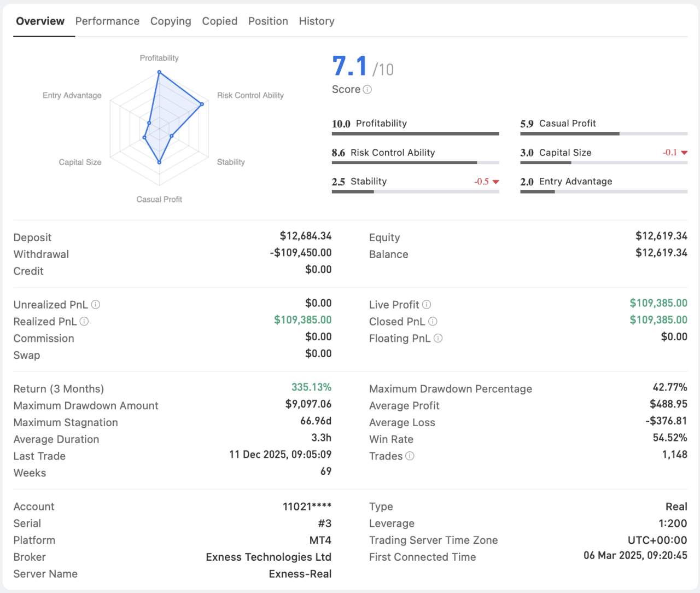Open the History tab
Screen dimensions: 700x593
(317, 21)
